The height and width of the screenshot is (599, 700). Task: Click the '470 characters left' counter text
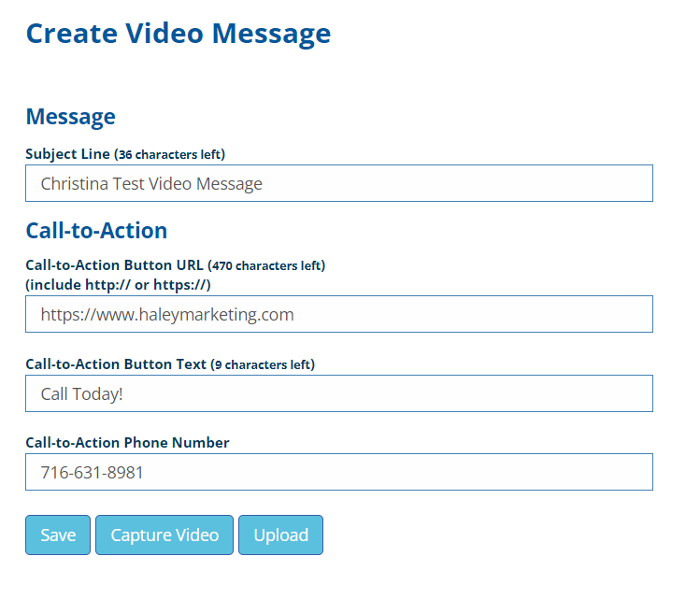tap(266, 265)
